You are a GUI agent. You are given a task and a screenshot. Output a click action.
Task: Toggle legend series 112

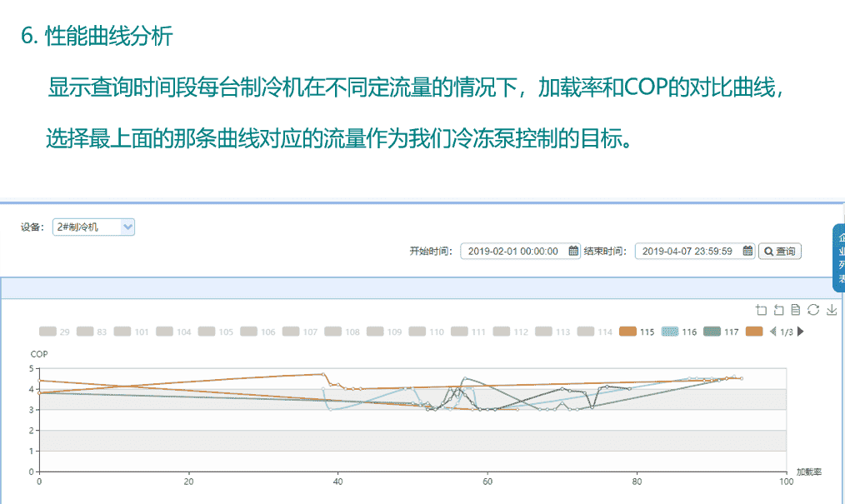(510, 332)
